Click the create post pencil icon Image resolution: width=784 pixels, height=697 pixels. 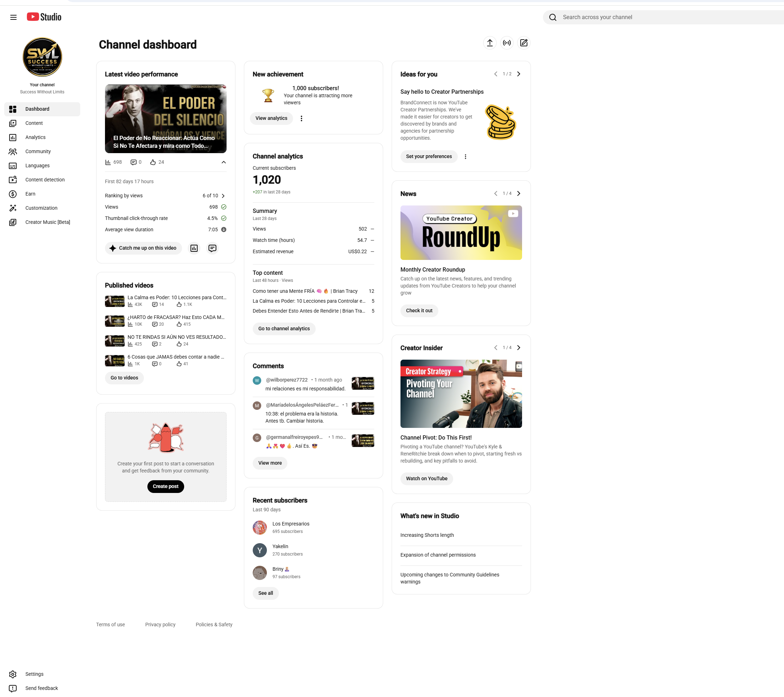[523, 43]
